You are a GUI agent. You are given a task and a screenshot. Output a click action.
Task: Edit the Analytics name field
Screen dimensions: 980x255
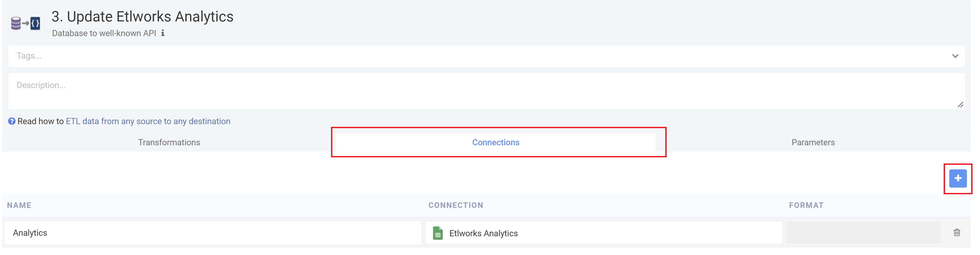click(x=212, y=233)
